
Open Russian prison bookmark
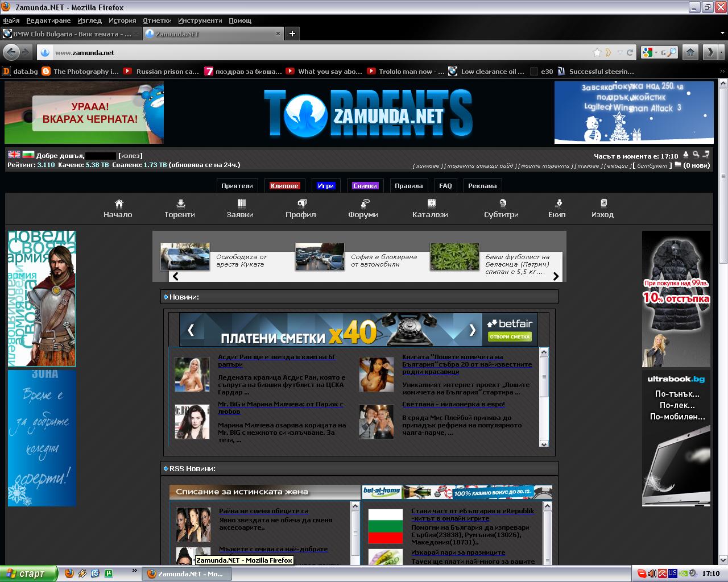(161, 71)
